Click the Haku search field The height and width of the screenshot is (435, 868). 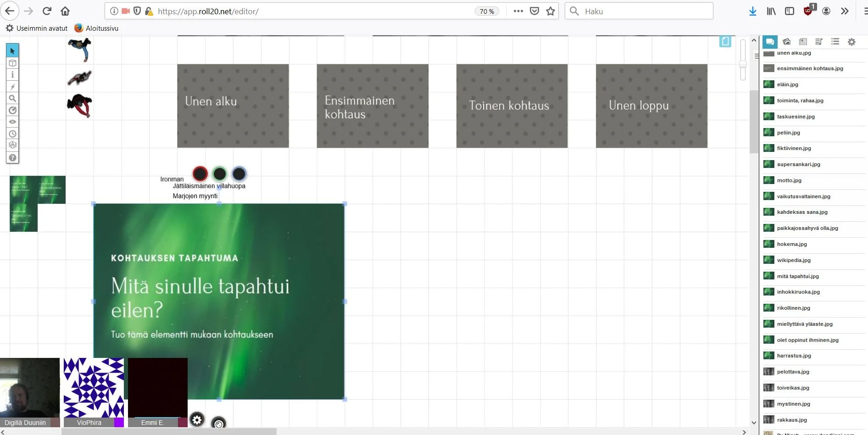639,11
